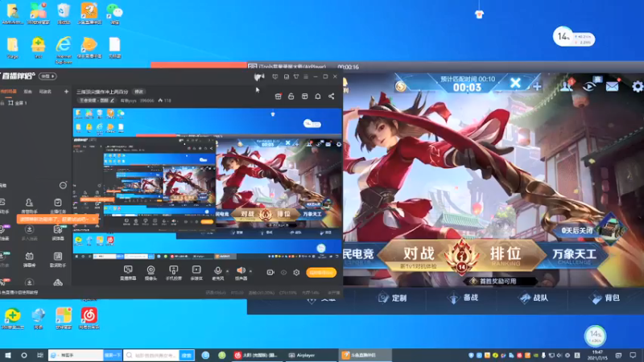Cancel matchmaking with the X in game
The width and height of the screenshot is (644, 362).
(x=515, y=84)
